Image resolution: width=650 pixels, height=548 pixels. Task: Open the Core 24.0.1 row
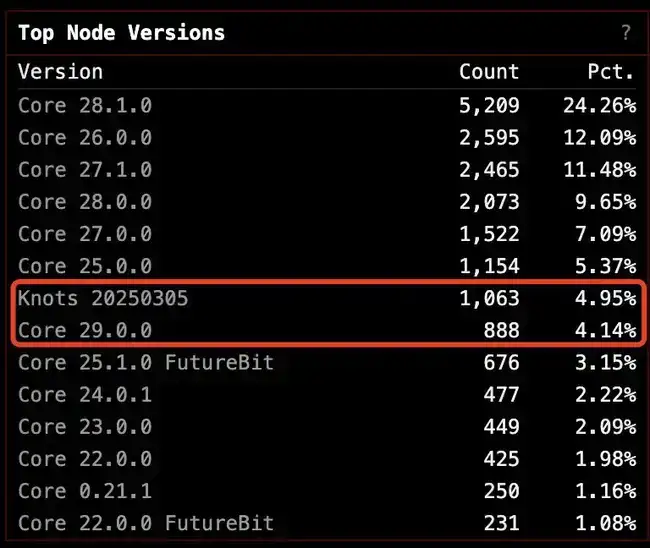(x=327, y=395)
